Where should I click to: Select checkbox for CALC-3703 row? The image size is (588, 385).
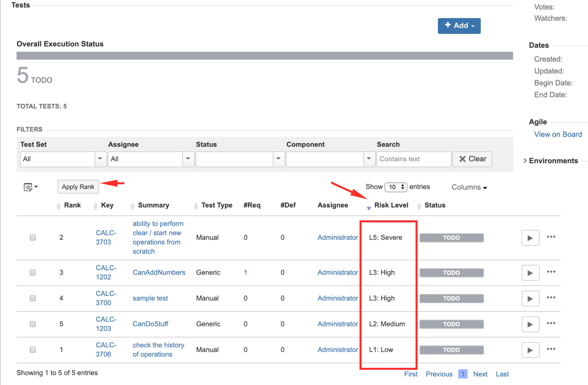coord(33,237)
